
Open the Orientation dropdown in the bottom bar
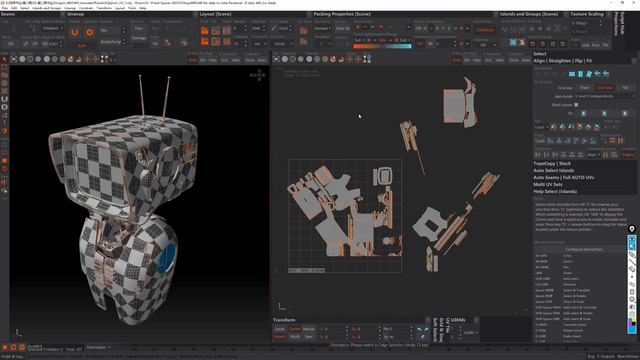(98, 347)
